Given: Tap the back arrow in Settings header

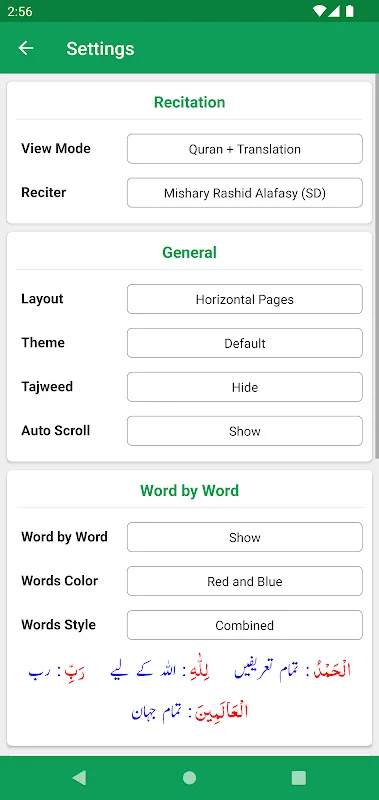Looking at the screenshot, I should coord(26,48).
